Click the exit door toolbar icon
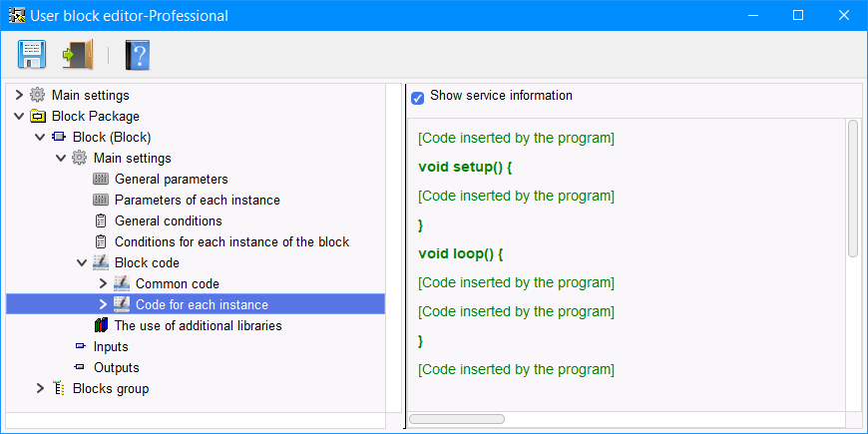This screenshot has height=434, width=868. coord(77,54)
